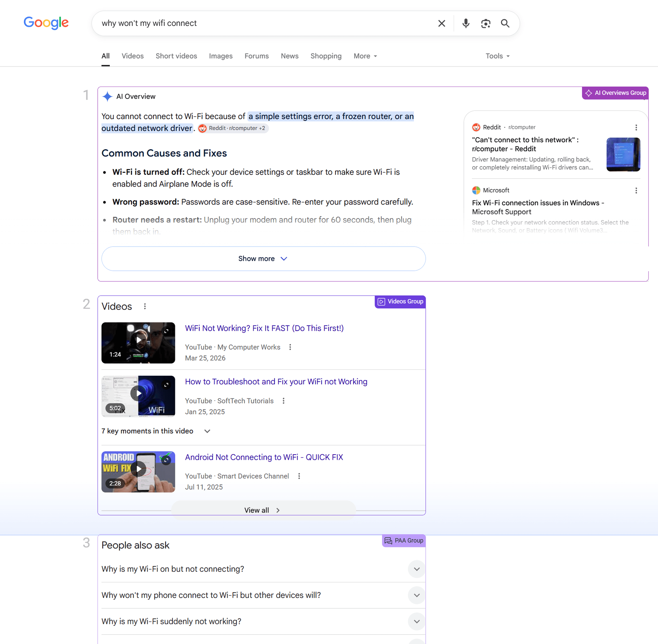
Task: Click the AI Overviews Group badge
Action: tap(615, 93)
